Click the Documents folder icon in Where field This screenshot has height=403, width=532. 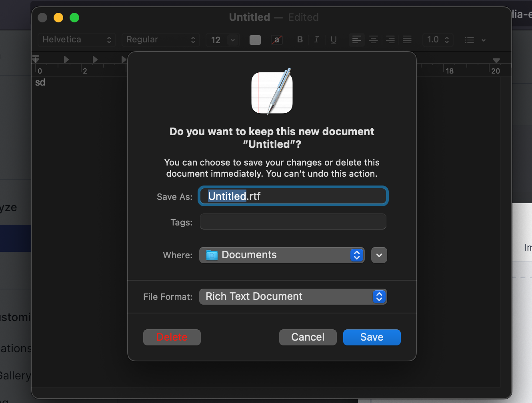(212, 255)
